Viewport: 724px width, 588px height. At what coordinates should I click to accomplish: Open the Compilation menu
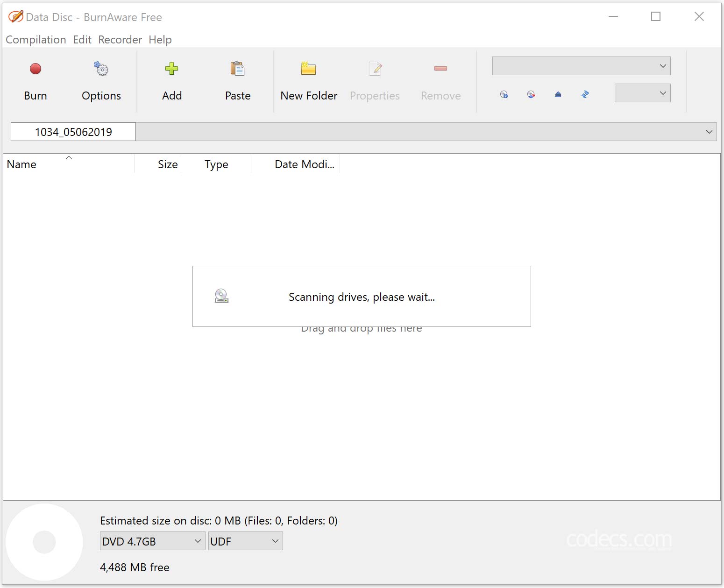pos(36,40)
